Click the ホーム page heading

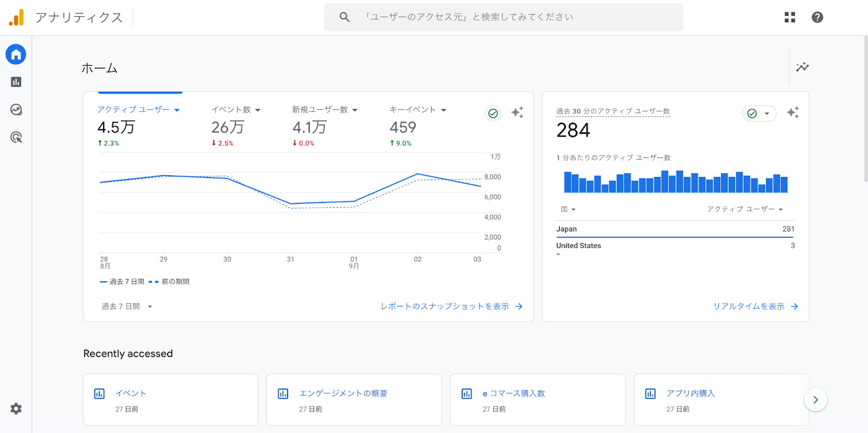99,68
